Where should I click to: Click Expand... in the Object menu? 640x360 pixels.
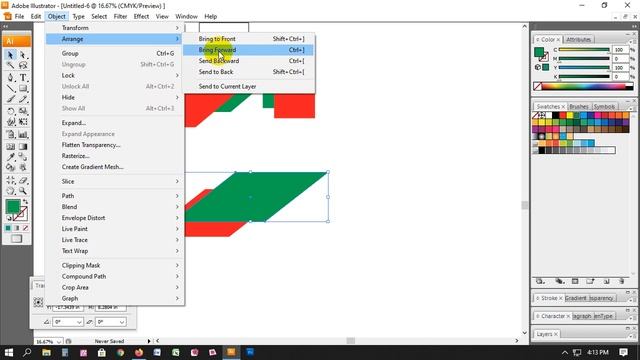[115, 123]
